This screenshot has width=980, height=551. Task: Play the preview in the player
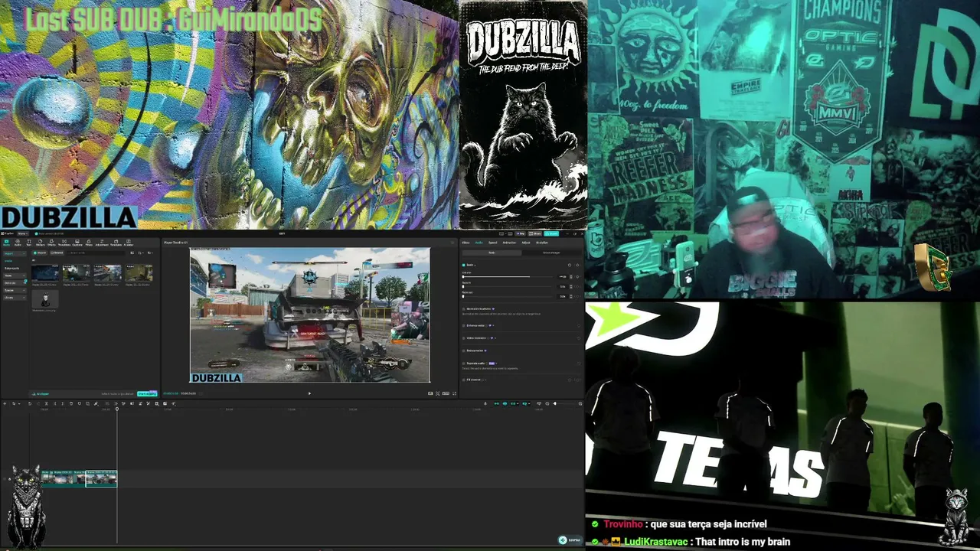click(309, 393)
